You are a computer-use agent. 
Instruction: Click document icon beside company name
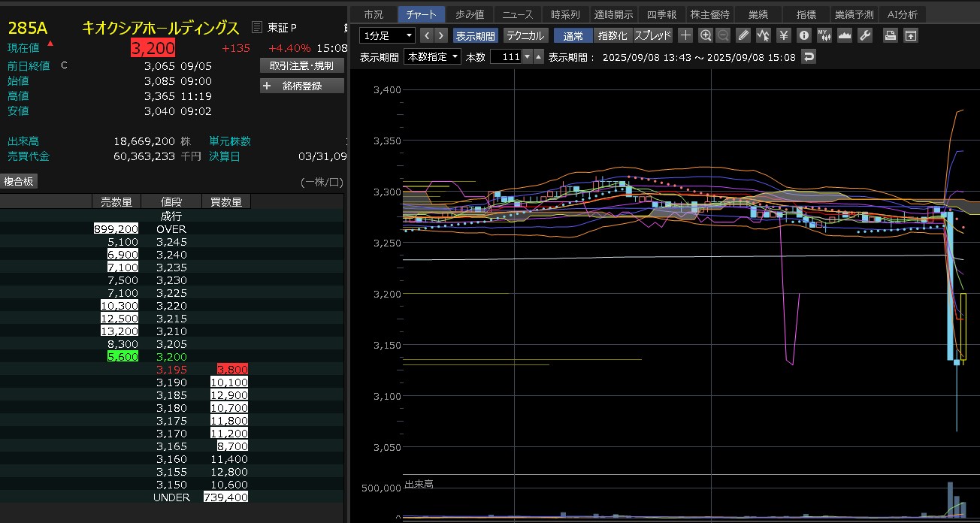pos(258,28)
